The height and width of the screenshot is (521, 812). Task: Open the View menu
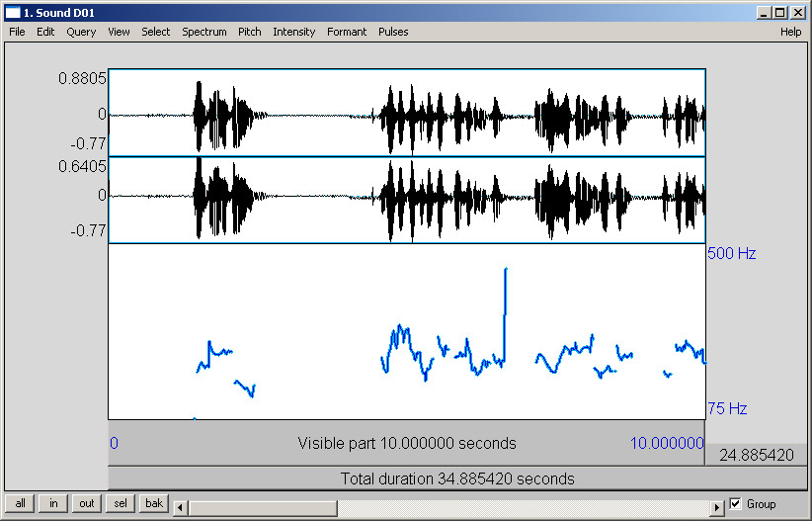click(119, 32)
